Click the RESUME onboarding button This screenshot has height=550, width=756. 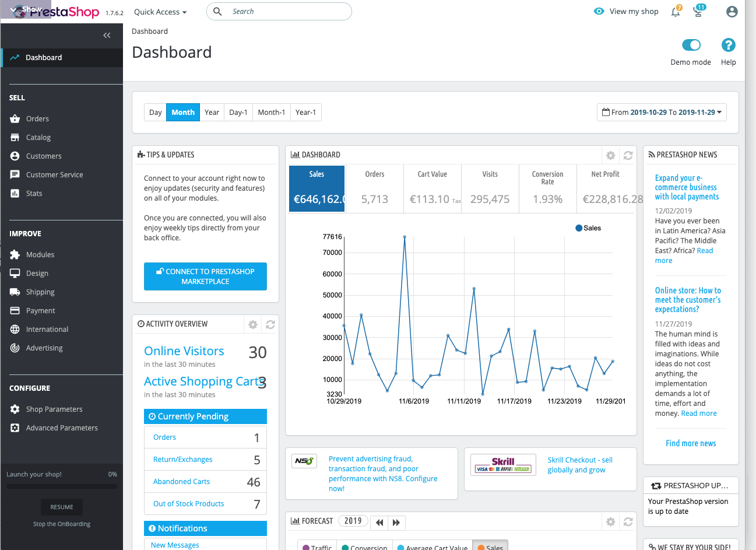point(62,507)
